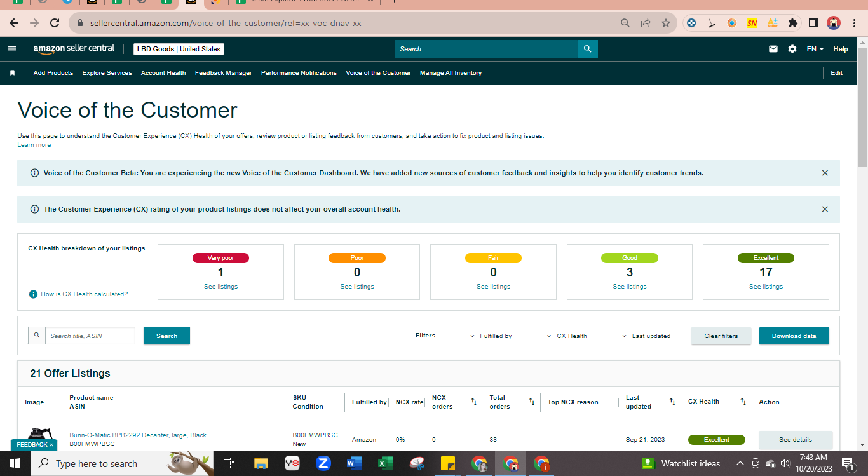Open Manage All Inventory
The height and width of the screenshot is (476, 868).
(x=451, y=73)
